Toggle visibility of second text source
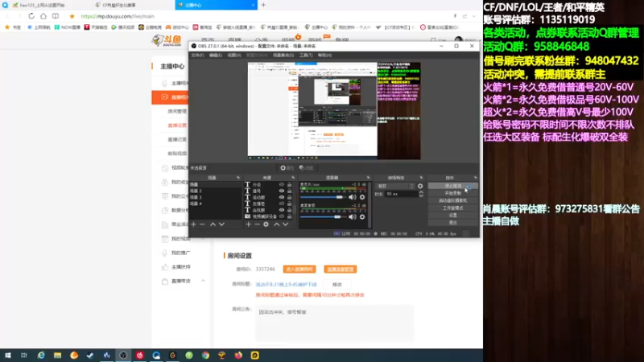Viewport: 644px width, 362px height. [x=281, y=191]
